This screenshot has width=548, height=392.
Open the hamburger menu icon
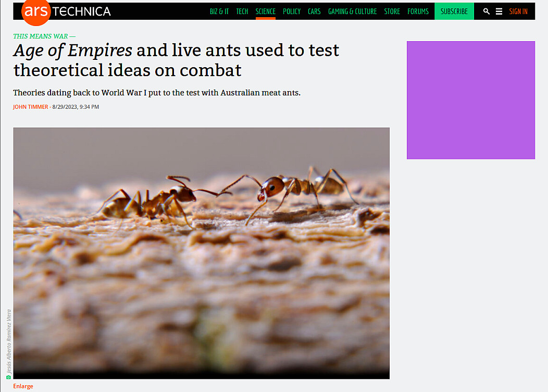499,11
